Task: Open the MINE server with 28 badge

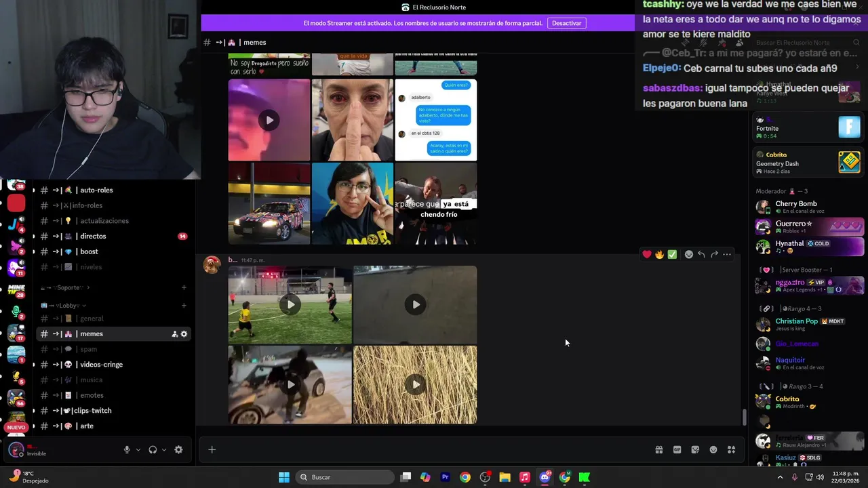Action: pyautogui.click(x=16, y=290)
